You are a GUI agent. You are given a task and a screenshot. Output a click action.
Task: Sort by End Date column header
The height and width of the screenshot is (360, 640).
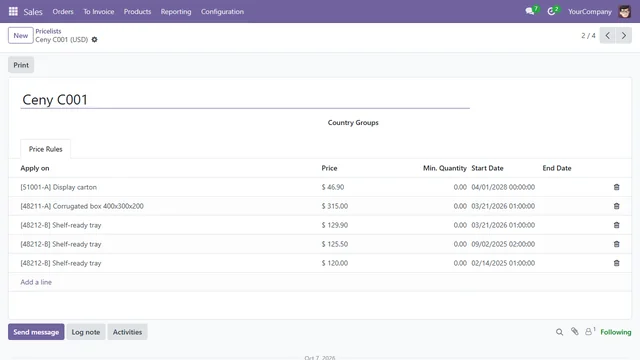pyautogui.click(x=557, y=168)
